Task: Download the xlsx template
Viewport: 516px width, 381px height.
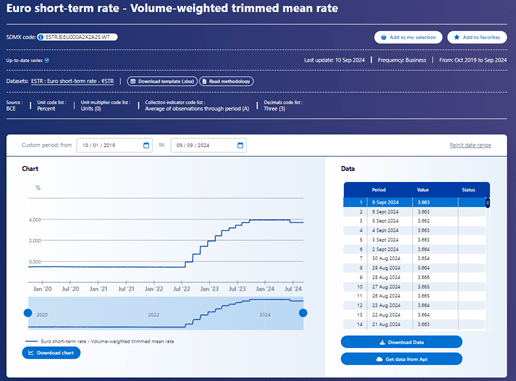Action: pos(162,81)
